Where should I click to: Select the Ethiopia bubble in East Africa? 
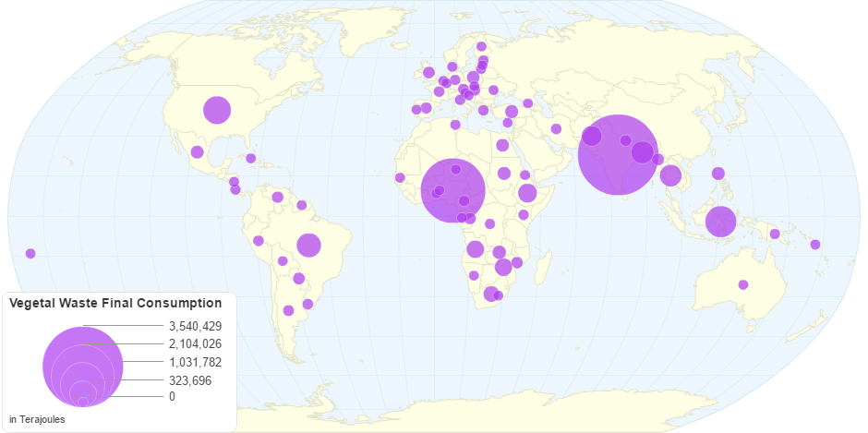(x=527, y=193)
